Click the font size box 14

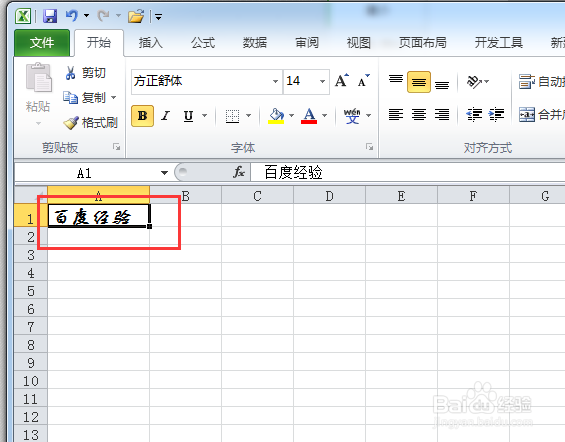[301, 81]
